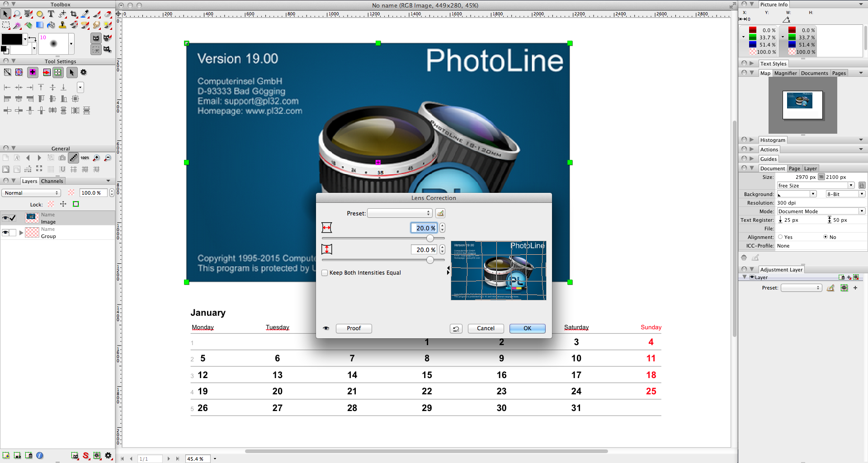Click the zoom in magnifier in General panel

96,158
